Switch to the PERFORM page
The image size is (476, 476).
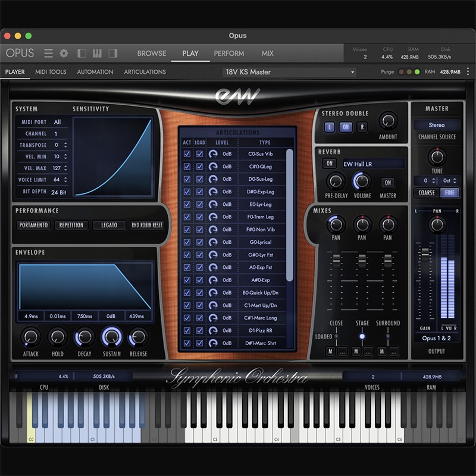[x=229, y=54]
